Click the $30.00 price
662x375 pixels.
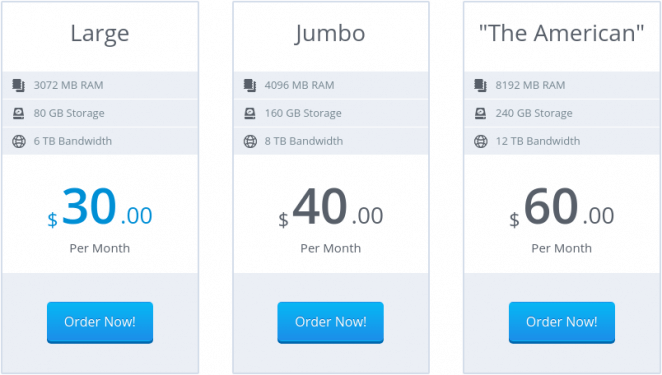click(100, 208)
